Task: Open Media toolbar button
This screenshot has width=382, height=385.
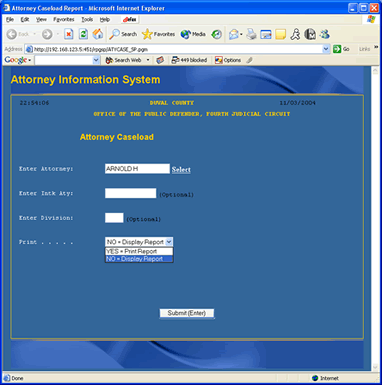Action: tap(193, 34)
